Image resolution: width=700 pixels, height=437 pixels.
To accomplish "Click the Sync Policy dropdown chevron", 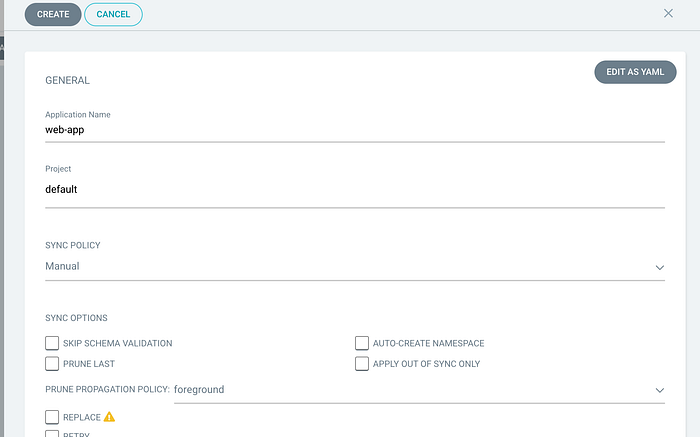I will coord(659,267).
